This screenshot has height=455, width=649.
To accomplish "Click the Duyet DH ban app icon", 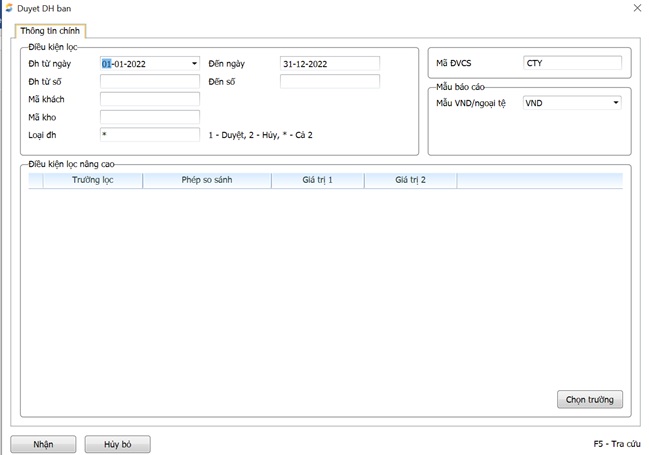I will 9,8.
